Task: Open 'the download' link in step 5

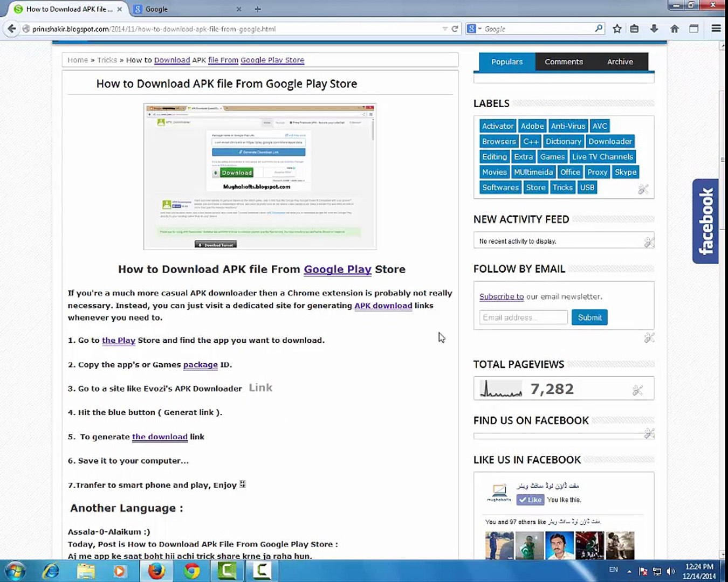Action: pyautogui.click(x=160, y=436)
